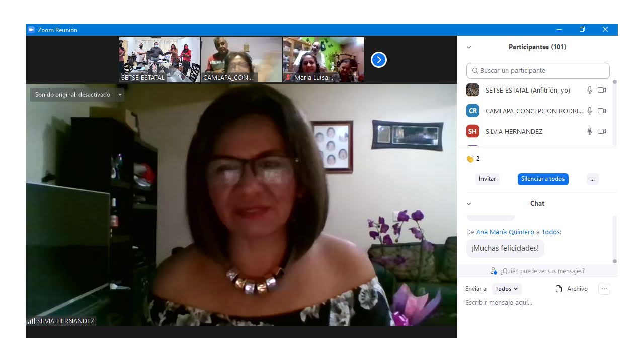Click the clapping hands reaction icon

pos(470,159)
